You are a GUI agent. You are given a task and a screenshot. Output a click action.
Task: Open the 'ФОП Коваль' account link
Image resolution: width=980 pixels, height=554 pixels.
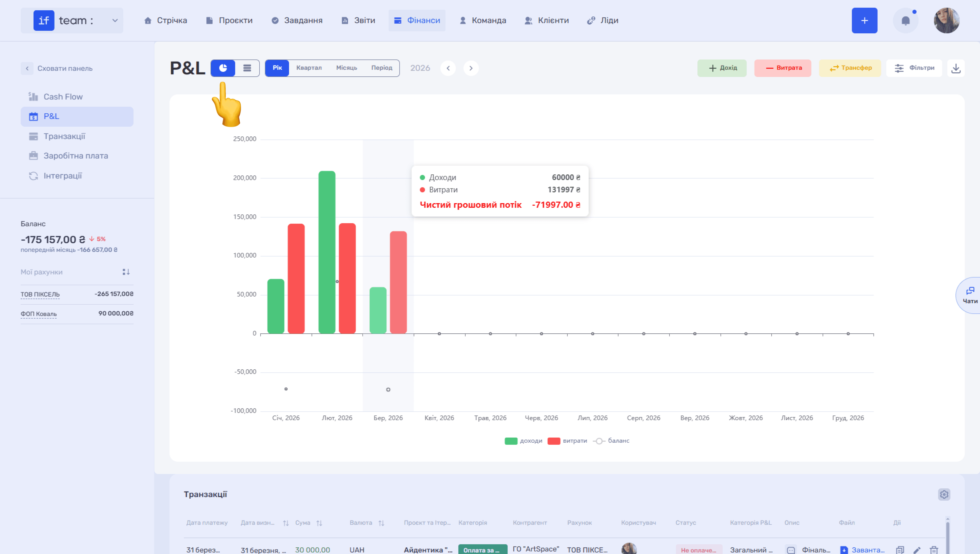click(x=38, y=314)
